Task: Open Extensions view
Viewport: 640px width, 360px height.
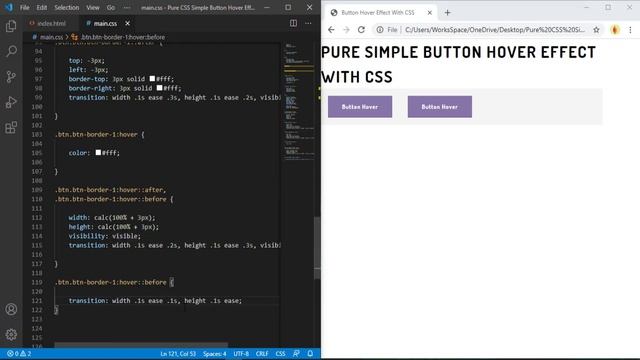Action: coord(11,127)
